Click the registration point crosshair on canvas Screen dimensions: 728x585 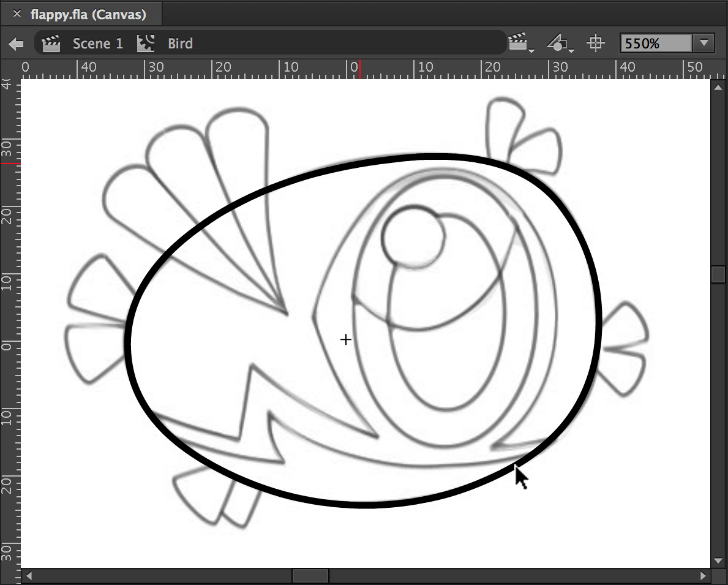pos(346,339)
